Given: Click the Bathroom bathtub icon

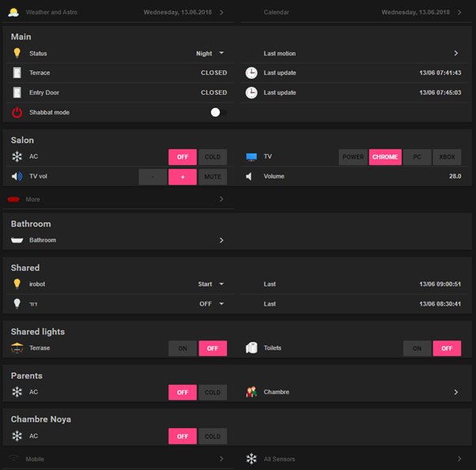Looking at the screenshot, I should (x=17, y=240).
